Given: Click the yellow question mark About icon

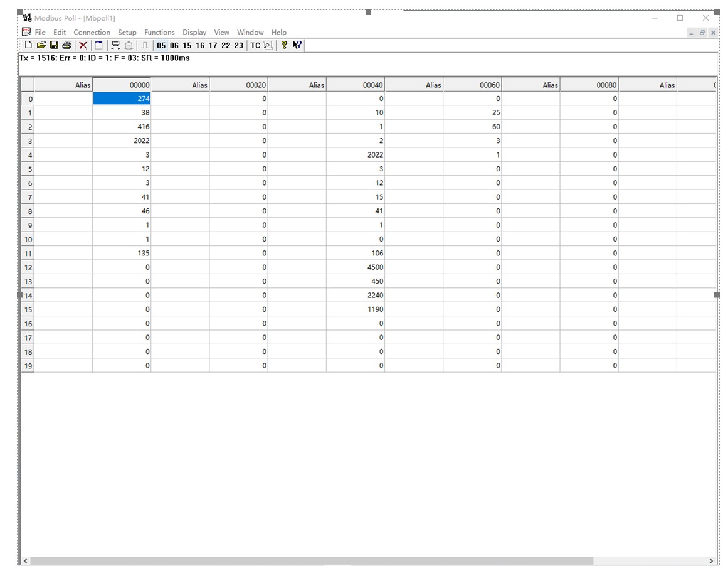Looking at the screenshot, I should pyautogui.click(x=284, y=45).
